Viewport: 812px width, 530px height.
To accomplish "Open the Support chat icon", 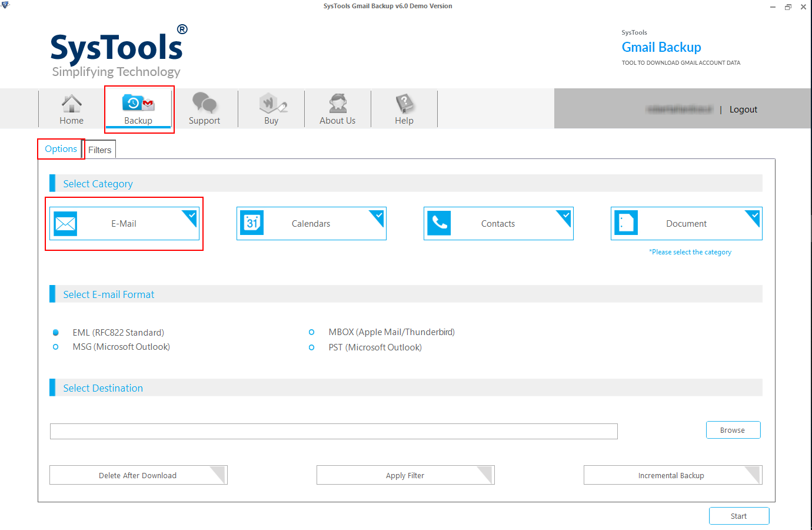I will pyautogui.click(x=204, y=103).
